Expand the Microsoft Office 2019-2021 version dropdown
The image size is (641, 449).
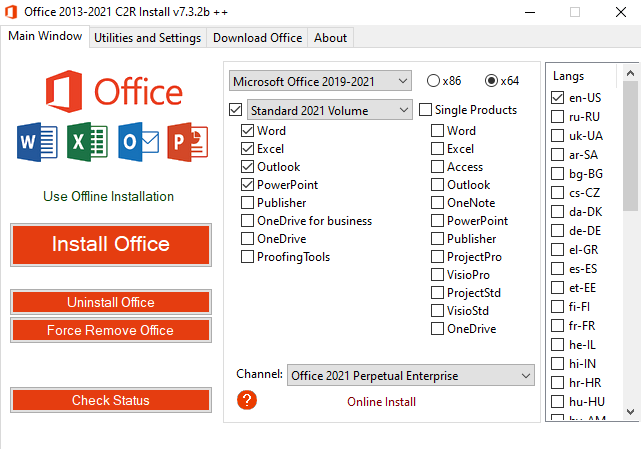(320, 80)
